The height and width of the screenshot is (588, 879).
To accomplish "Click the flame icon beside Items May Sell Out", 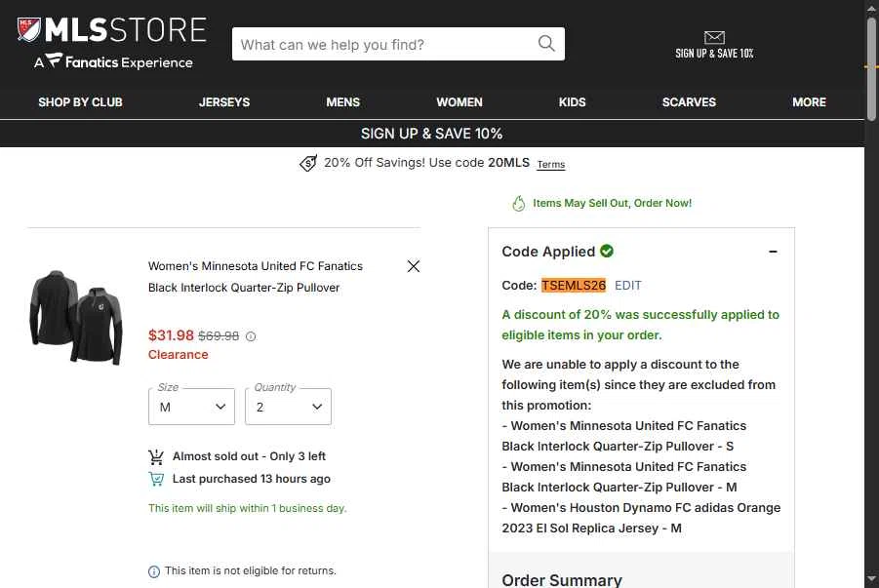I will coord(519,204).
